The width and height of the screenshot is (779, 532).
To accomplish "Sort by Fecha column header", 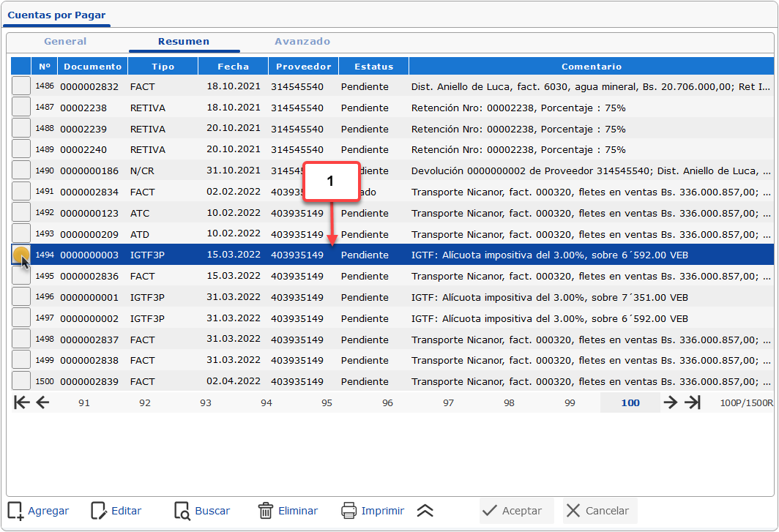I will click(x=233, y=67).
